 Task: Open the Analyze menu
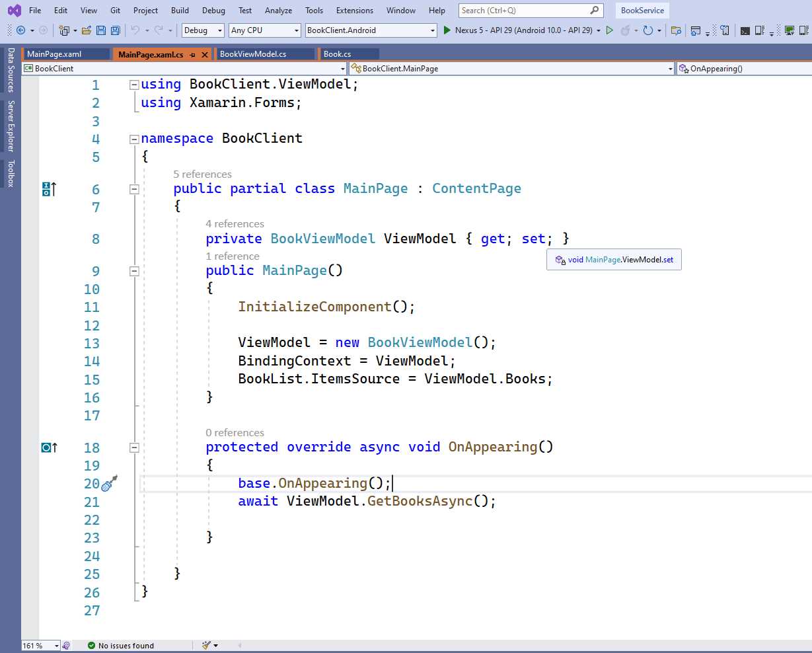coord(278,11)
